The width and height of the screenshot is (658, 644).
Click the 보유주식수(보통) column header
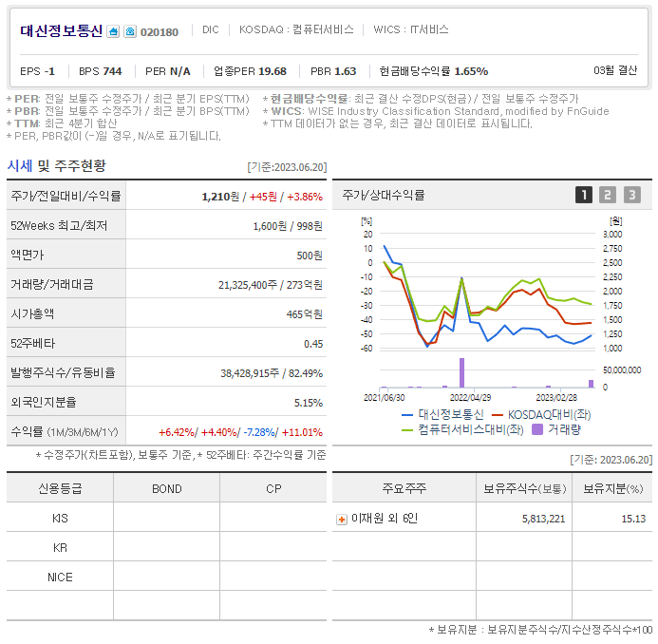[x=524, y=488]
